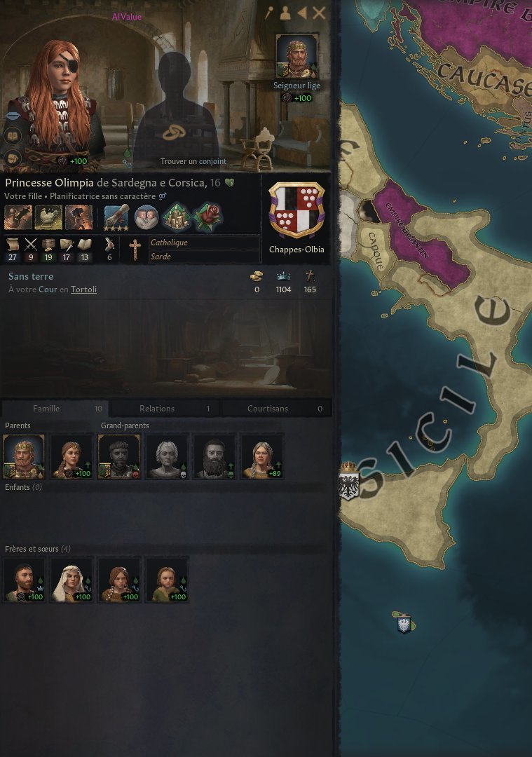Click the character silhouette icon in header
Screen dimensions: 532x757
pos(285,13)
